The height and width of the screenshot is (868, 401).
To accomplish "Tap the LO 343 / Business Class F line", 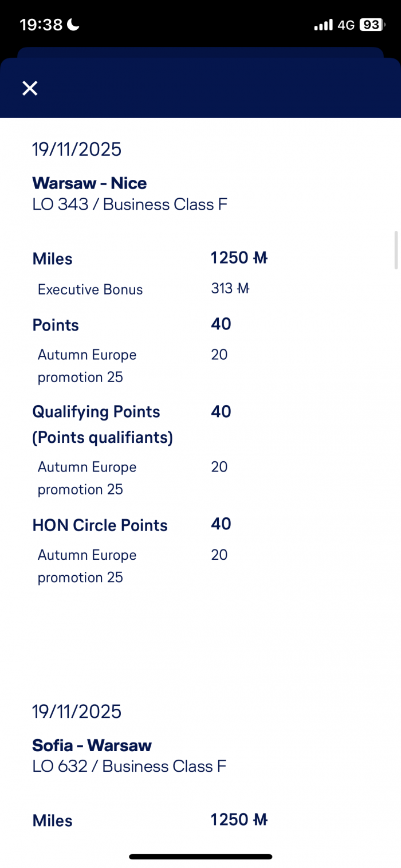I will pyautogui.click(x=129, y=205).
